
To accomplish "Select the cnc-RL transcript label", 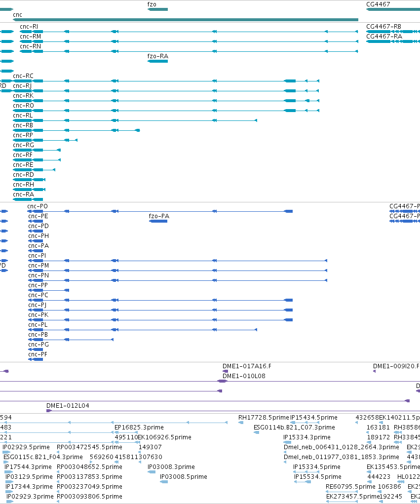I will tap(23, 116).
